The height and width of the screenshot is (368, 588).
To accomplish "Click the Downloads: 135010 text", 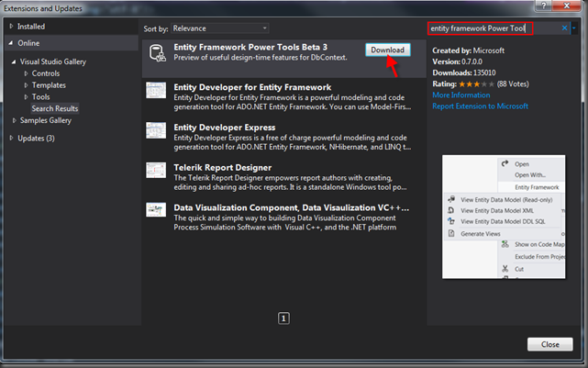I will click(x=464, y=72).
